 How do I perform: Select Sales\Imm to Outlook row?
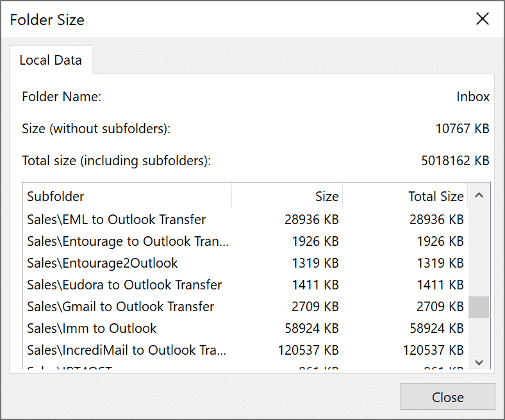pos(245,328)
